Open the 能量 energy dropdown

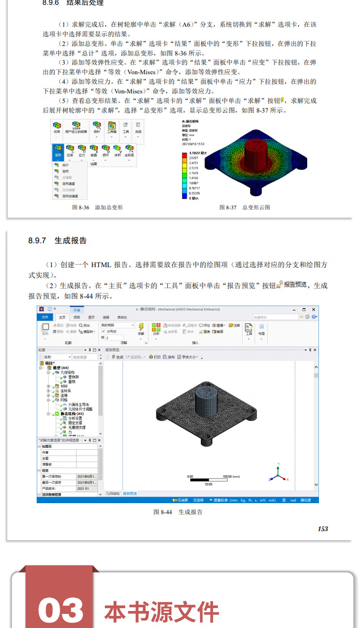click(x=94, y=152)
